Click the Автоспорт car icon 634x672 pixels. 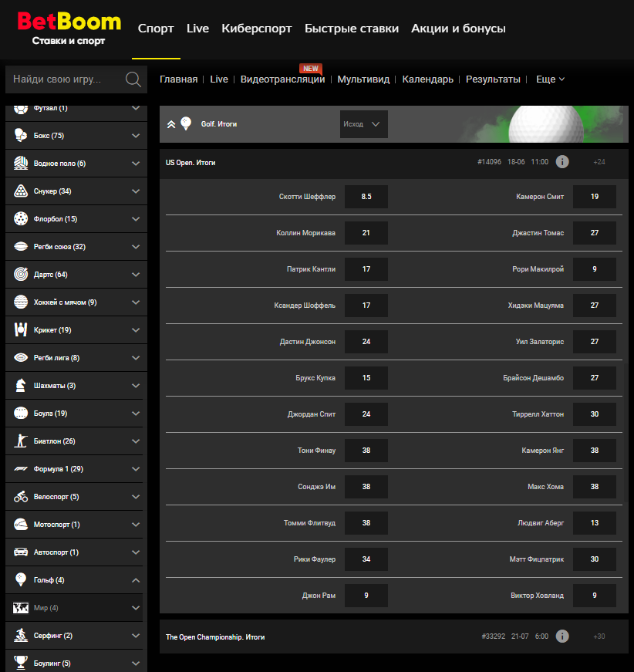coord(21,552)
